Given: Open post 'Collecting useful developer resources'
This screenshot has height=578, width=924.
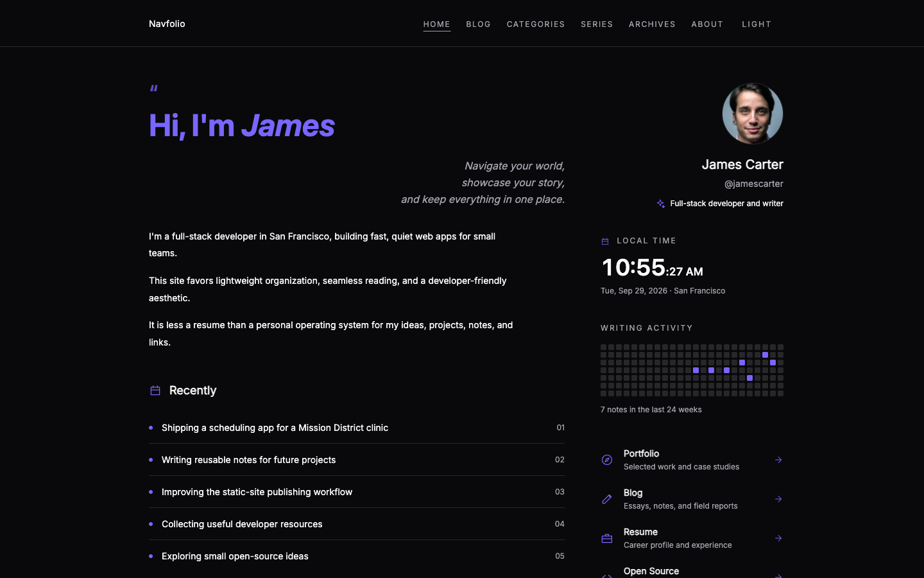Looking at the screenshot, I should (x=357, y=524).
